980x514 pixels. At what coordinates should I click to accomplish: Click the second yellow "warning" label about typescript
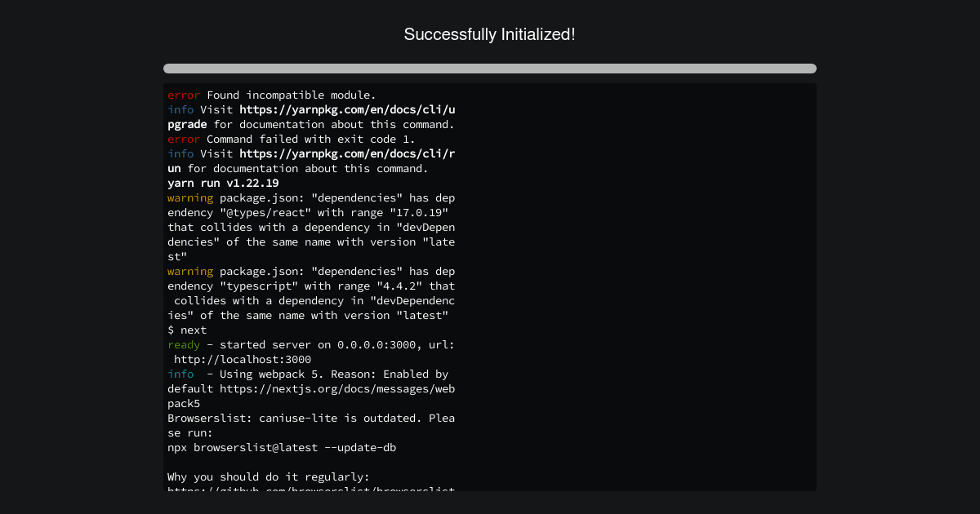click(190, 271)
